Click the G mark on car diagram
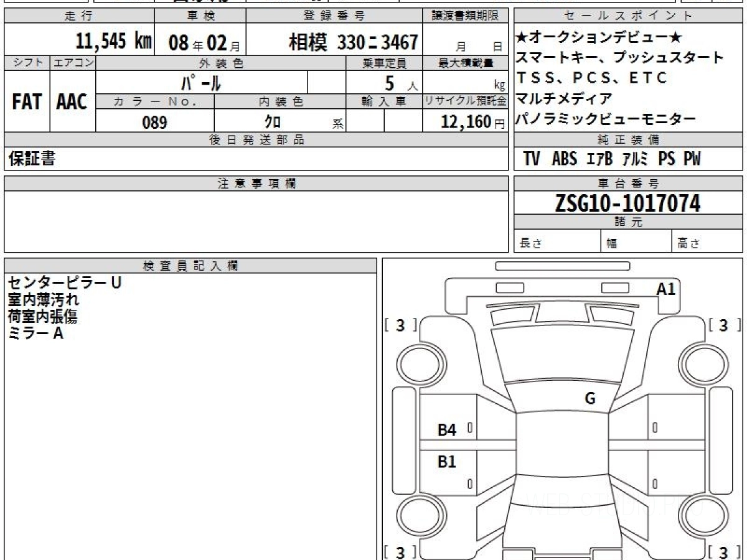Image resolution: width=747 pixels, height=560 pixels. coord(590,399)
